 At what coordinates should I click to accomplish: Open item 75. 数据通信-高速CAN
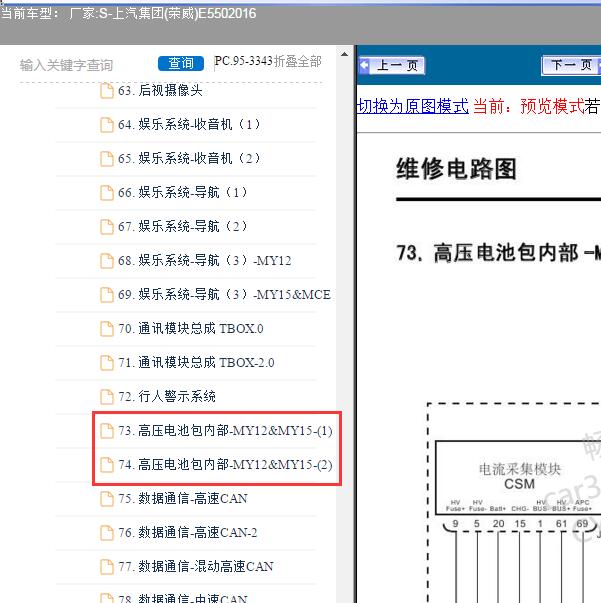point(183,499)
